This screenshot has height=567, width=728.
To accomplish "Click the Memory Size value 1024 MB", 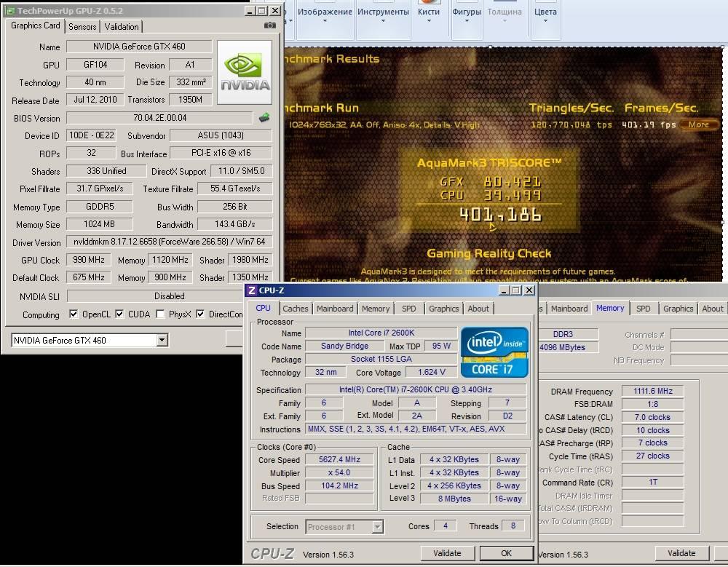I will tap(99, 224).
